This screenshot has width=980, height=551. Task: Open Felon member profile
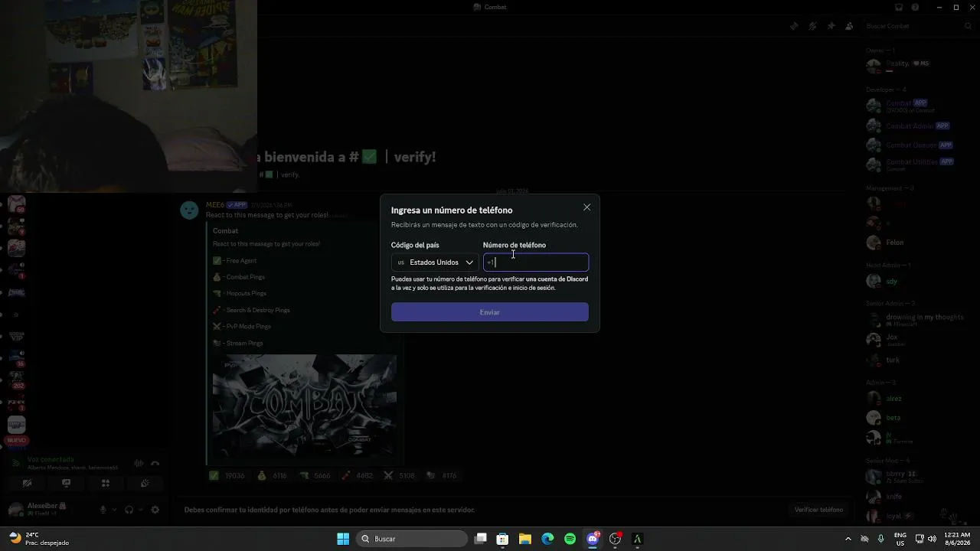pos(894,243)
